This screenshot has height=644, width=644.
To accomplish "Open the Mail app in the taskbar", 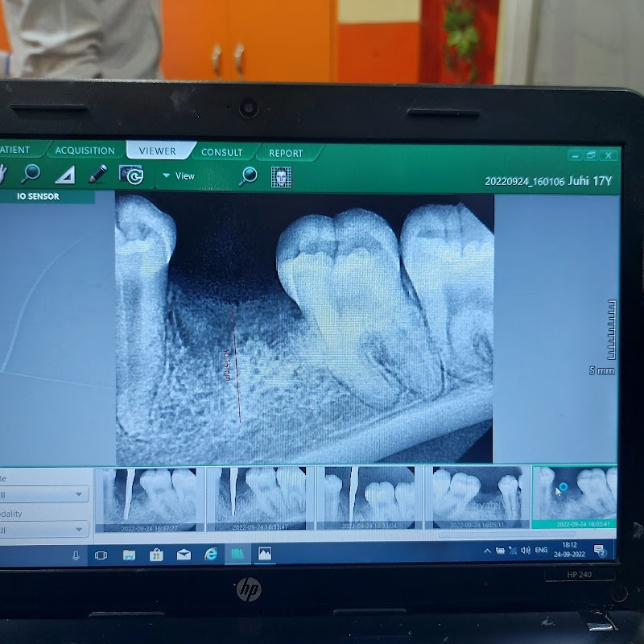I will pos(184,555).
